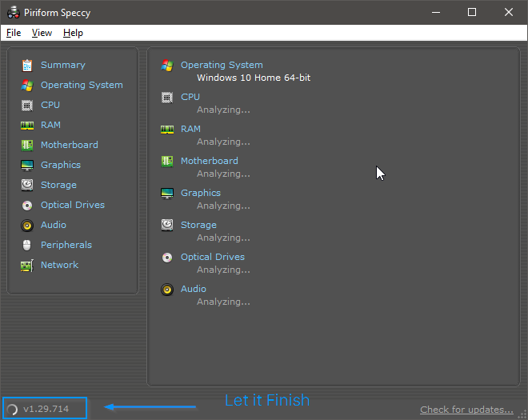
Task: Click the Network card icon in sidebar
Action: [x=27, y=266]
